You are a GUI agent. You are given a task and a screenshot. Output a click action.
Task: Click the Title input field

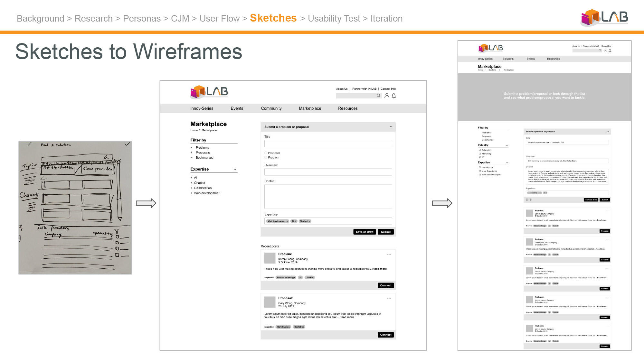328,144
